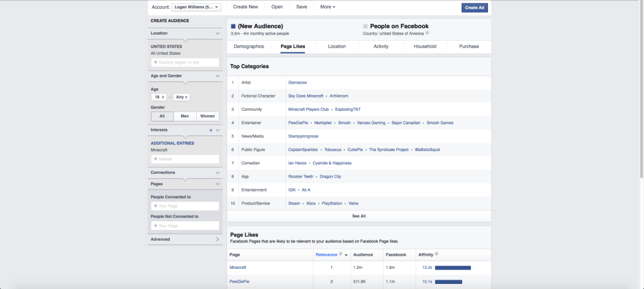
Task: Select All gender option
Action: tap(162, 116)
